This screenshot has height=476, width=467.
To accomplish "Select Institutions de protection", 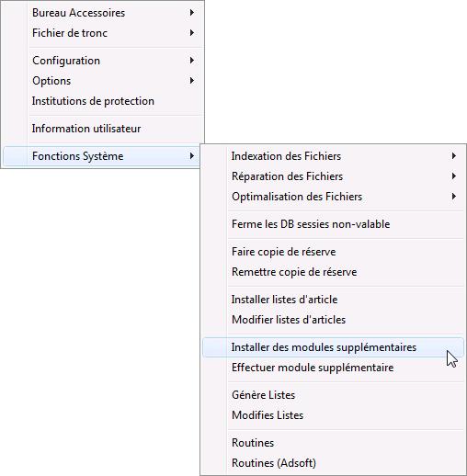I will [103, 101].
